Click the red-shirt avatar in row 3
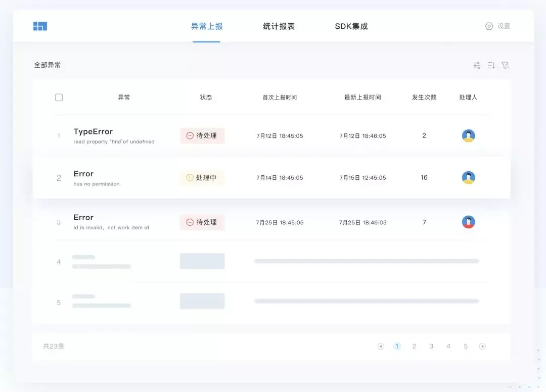The image size is (546, 392). [468, 222]
